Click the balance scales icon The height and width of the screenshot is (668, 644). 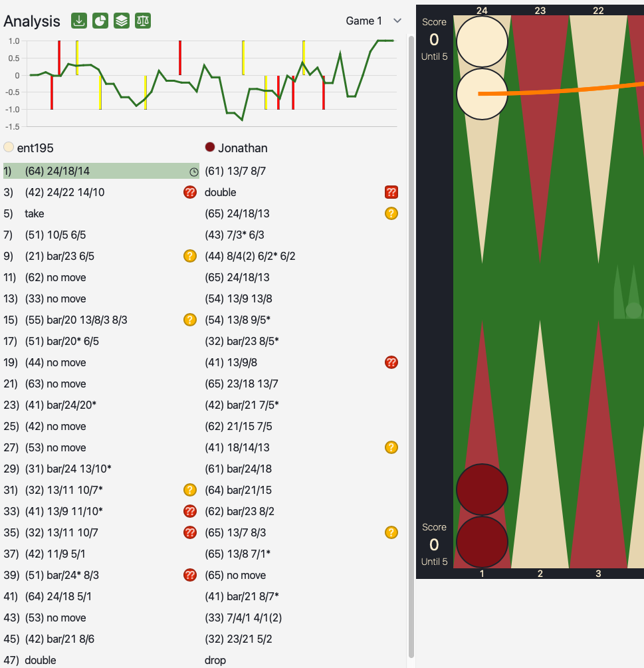click(x=143, y=21)
